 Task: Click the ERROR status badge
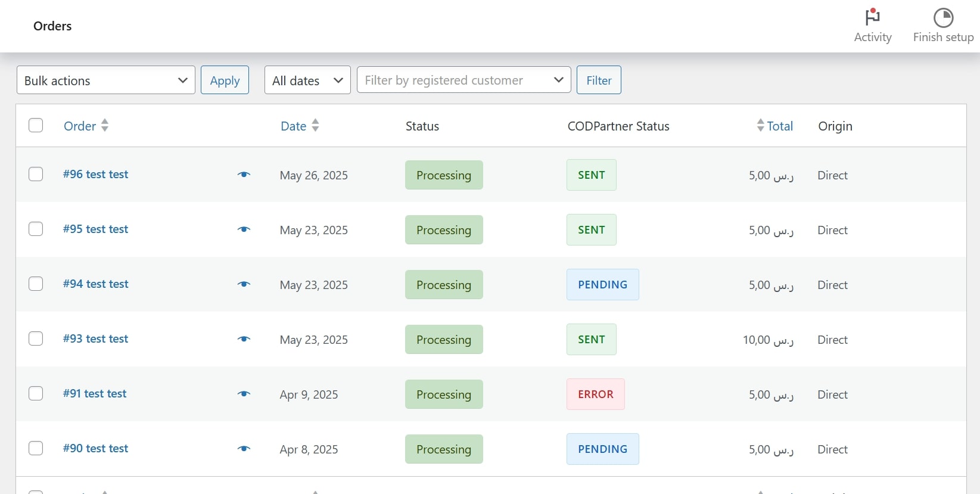[x=595, y=394]
